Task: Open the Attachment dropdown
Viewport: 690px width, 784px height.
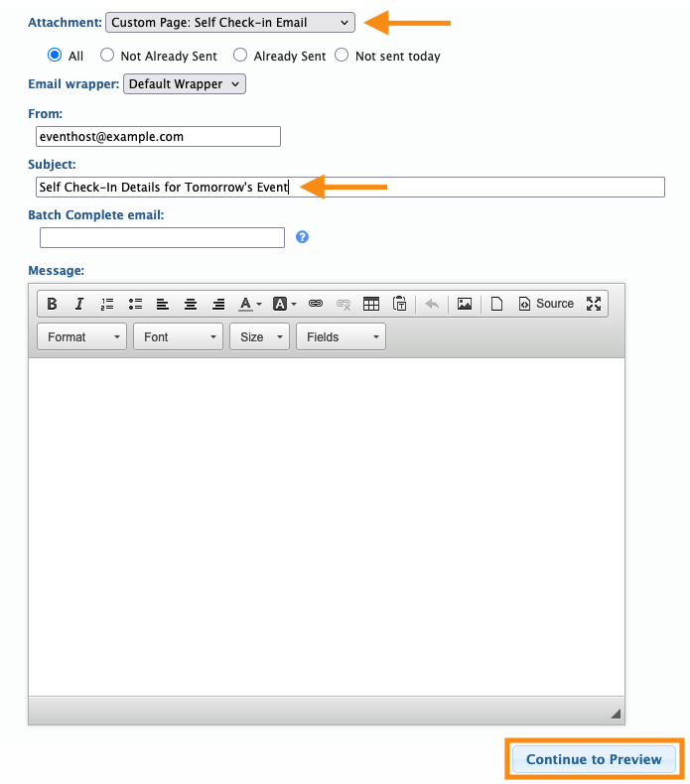Action: 230,23
